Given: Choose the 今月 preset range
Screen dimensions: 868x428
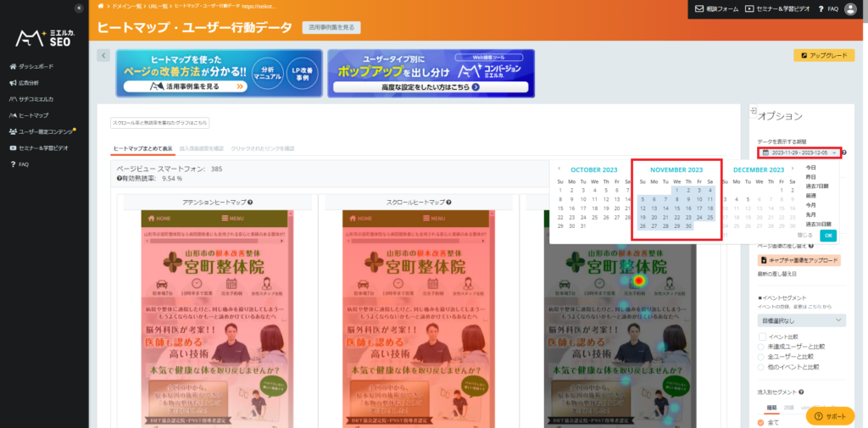Looking at the screenshot, I should 810,205.
